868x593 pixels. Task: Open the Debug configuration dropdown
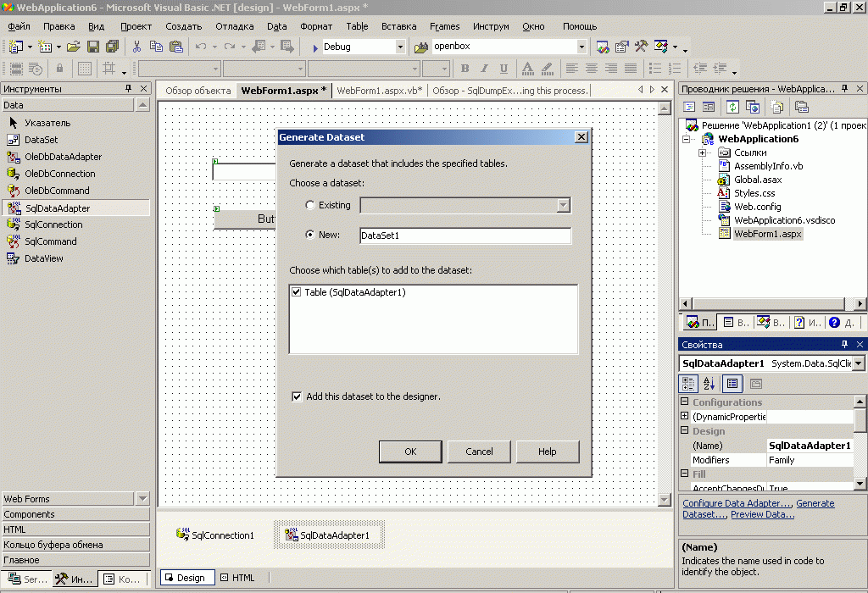tap(400, 47)
